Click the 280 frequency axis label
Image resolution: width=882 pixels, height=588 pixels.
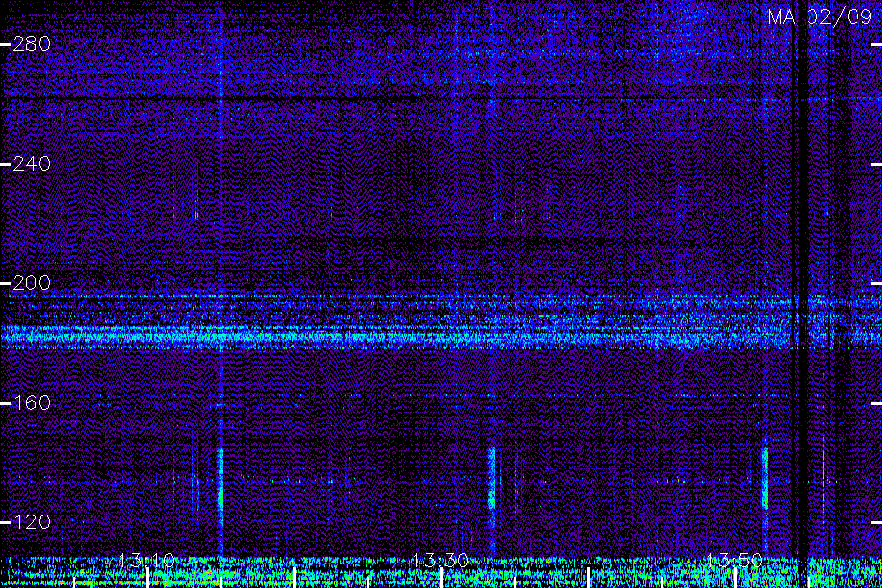coord(31,44)
